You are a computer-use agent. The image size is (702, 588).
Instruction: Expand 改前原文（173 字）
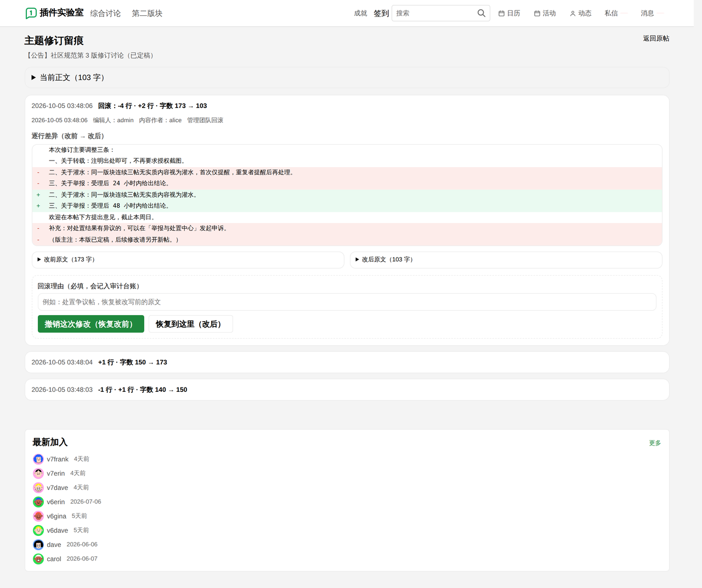point(188,260)
